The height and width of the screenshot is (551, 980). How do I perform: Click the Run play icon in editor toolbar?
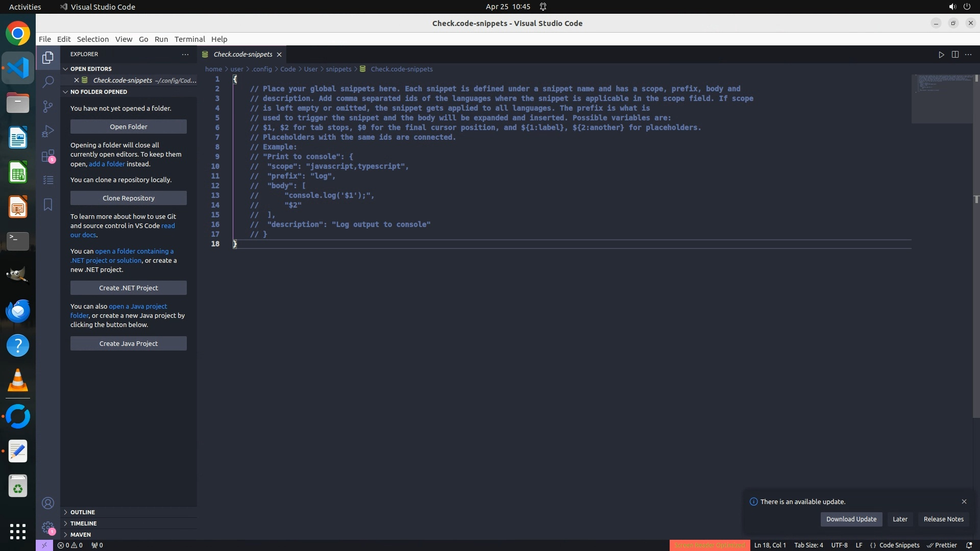point(941,55)
